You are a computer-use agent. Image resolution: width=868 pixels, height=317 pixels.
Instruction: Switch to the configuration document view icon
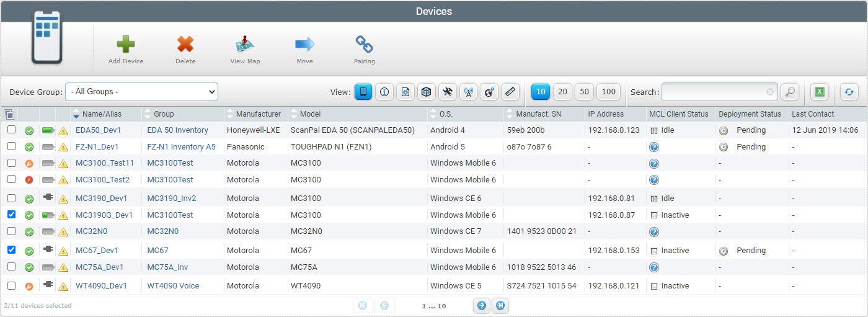[405, 92]
